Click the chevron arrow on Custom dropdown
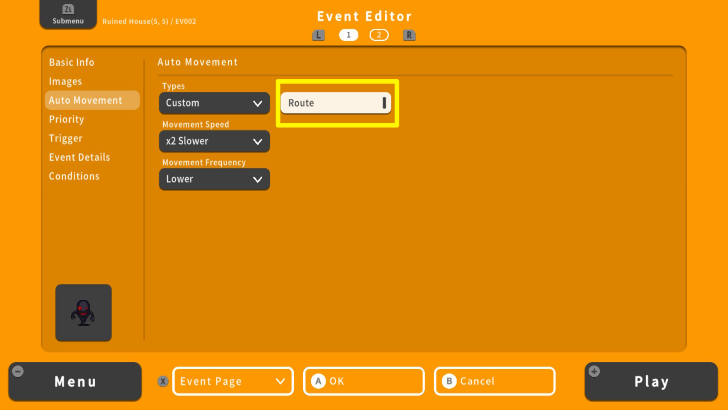The width and height of the screenshot is (728, 410). point(258,104)
